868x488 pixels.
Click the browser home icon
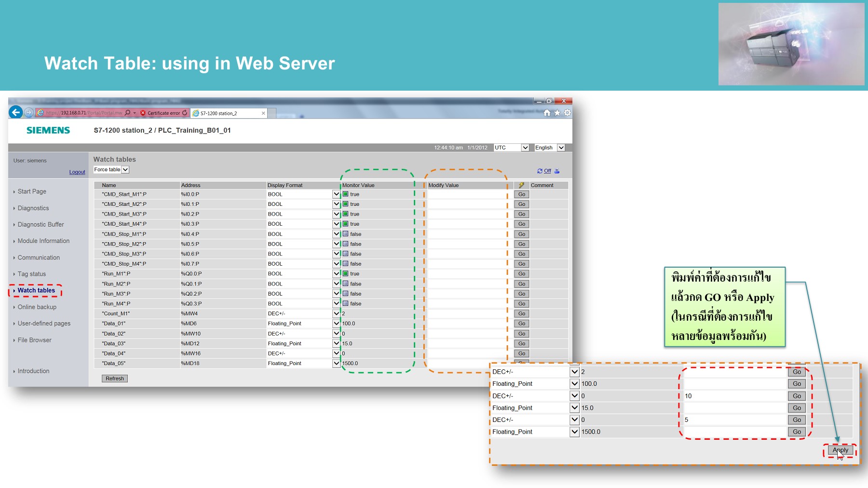point(547,113)
